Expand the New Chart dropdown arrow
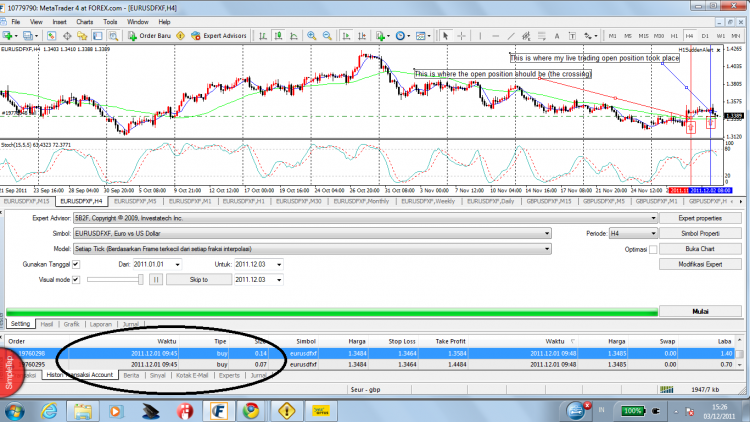 (16, 36)
